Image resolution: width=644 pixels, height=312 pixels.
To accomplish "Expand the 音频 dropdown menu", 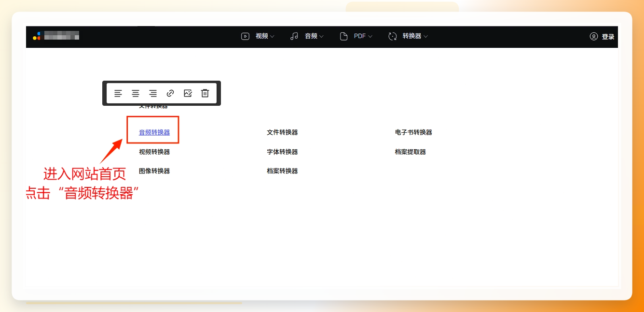I will click(x=314, y=36).
